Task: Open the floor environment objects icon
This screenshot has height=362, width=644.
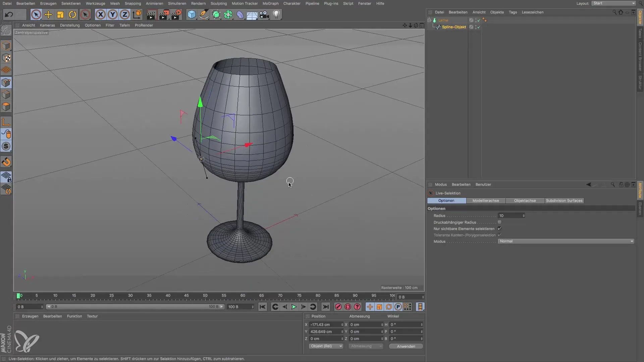Action: pos(252,15)
